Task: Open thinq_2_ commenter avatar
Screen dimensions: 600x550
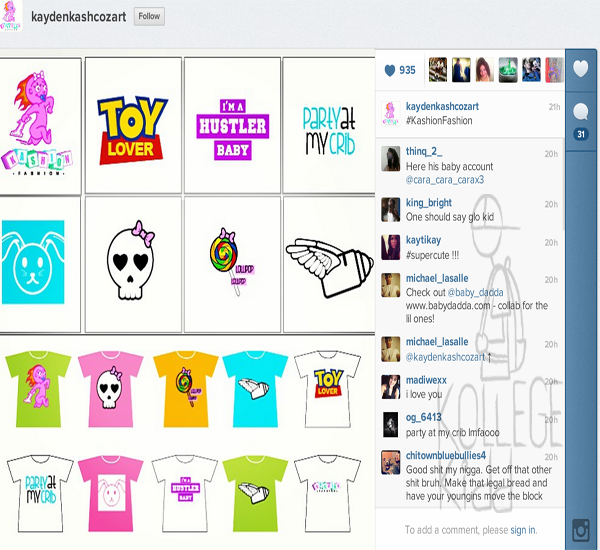Action: coord(390,158)
